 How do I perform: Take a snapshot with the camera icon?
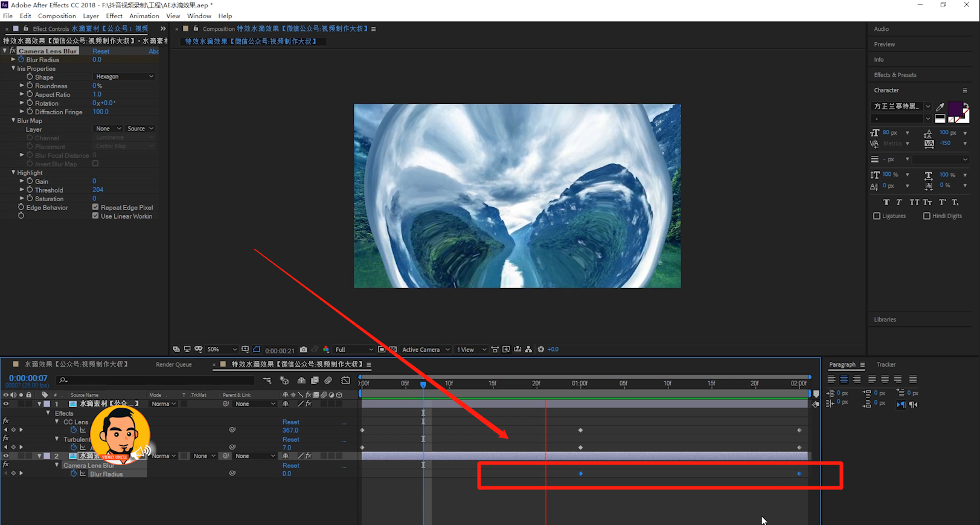[x=304, y=349]
